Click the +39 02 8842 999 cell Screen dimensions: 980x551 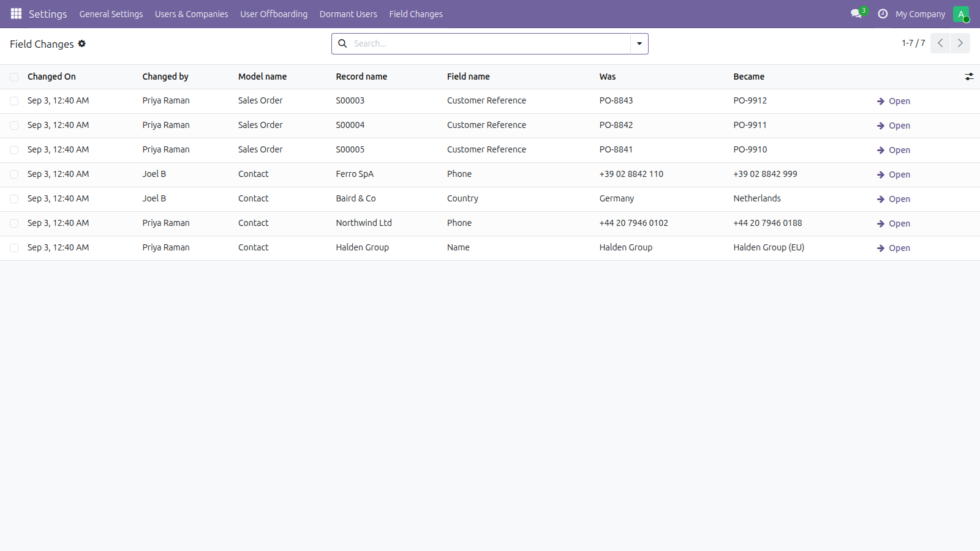[x=765, y=174]
